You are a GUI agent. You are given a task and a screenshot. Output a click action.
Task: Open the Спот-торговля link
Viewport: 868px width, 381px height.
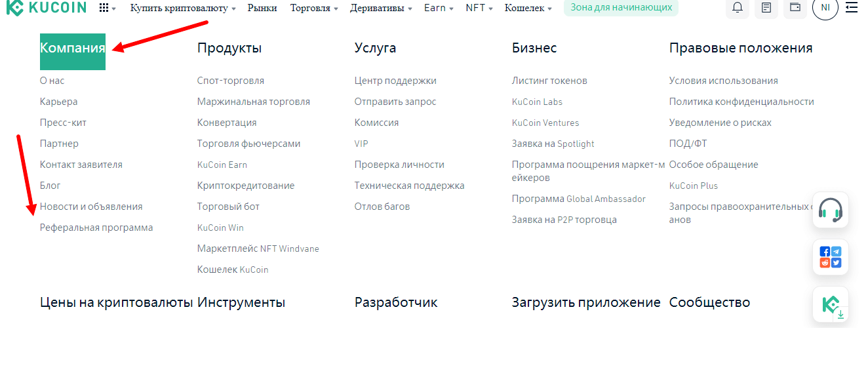pos(231,81)
